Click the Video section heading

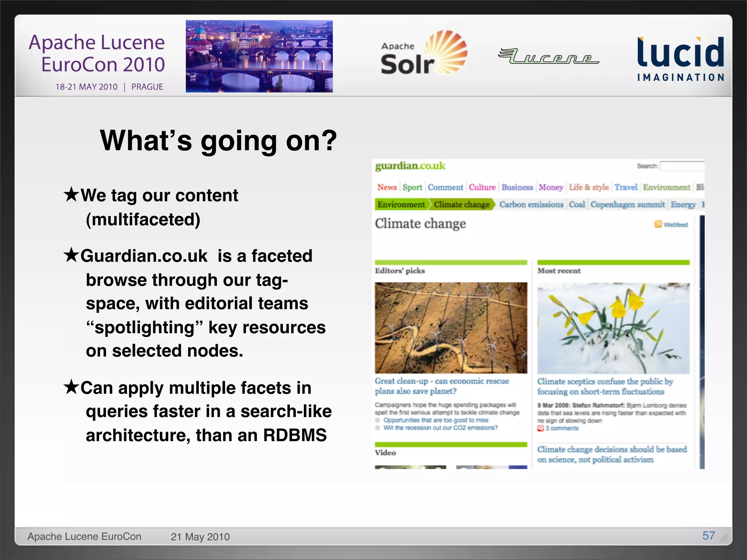[x=385, y=452]
